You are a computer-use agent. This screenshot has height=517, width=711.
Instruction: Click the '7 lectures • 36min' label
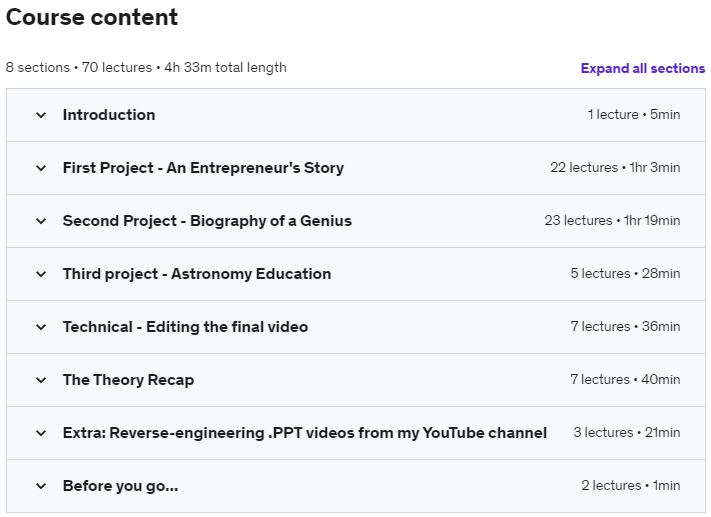coord(625,327)
